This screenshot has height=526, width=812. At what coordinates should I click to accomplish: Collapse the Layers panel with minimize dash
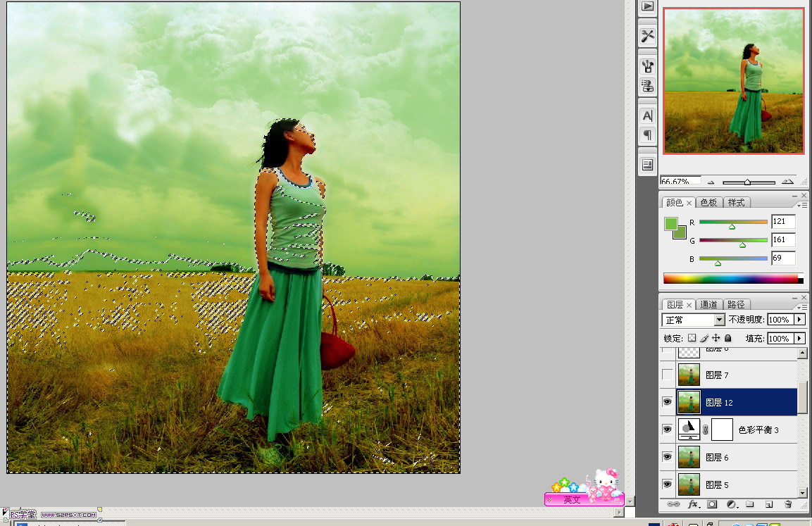795,298
